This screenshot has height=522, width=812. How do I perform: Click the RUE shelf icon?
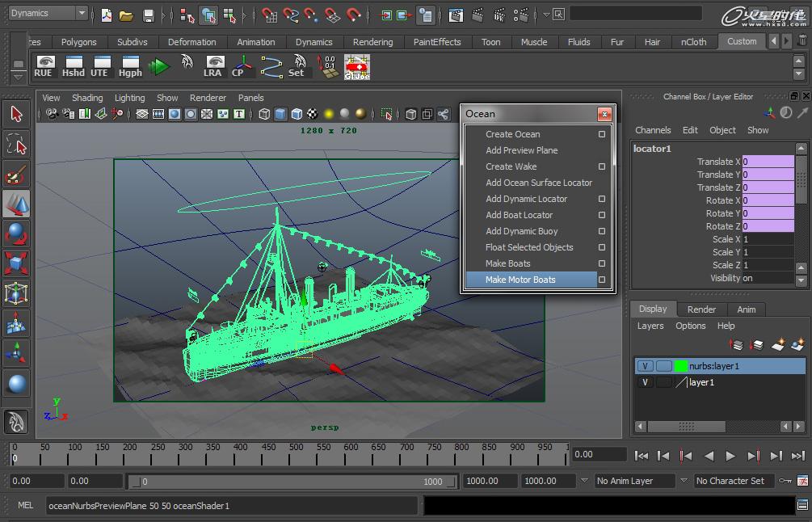tap(45, 65)
